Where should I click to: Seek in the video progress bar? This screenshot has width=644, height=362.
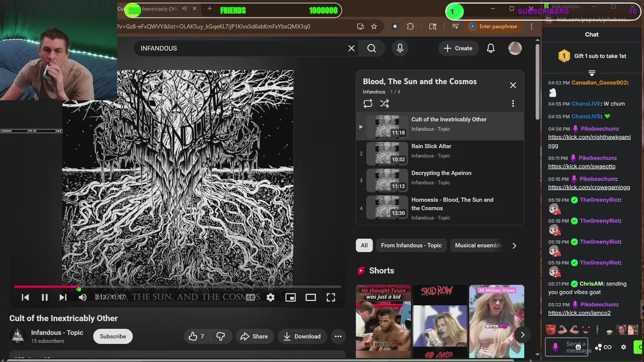coord(177,287)
